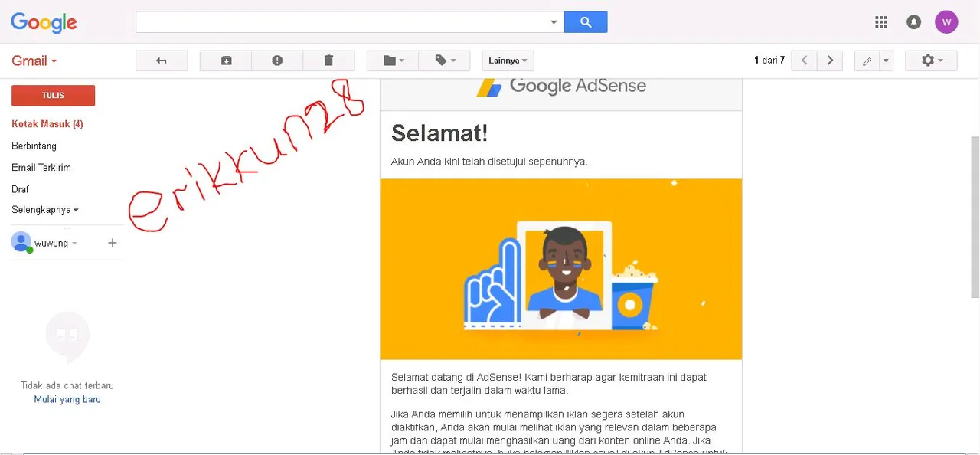
Task: Open Kotak Masuk (4) folder
Action: tap(47, 124)
